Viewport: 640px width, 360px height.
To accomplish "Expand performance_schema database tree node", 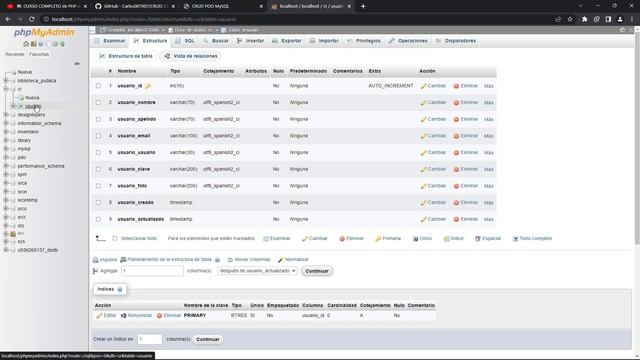I will (6, 166).
